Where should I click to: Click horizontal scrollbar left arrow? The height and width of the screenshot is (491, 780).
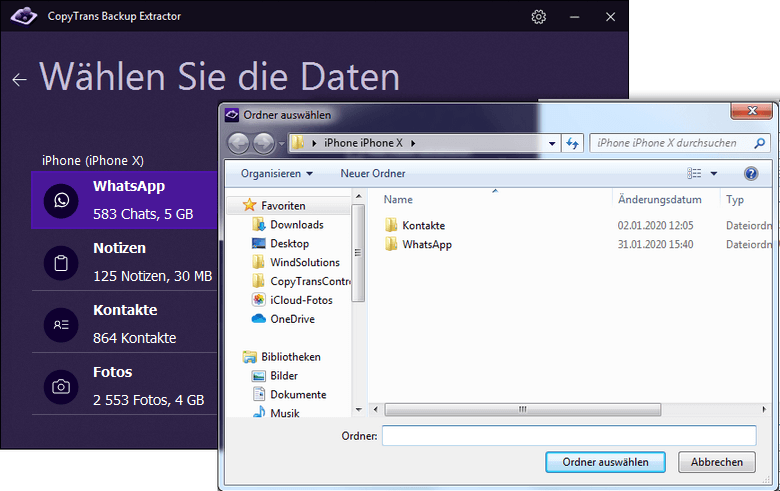coord(376,409)
